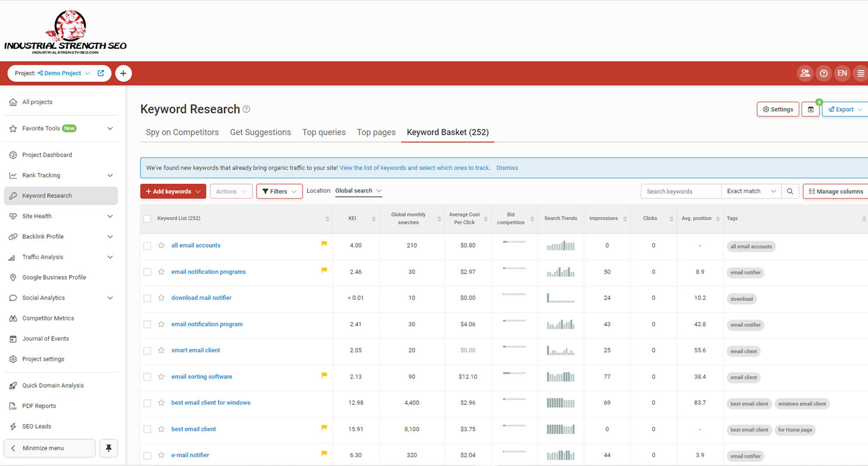Image resolution: width=868 pixels, height=466 pixels.
Task: Sort by Impressions column
Action: 625,219
